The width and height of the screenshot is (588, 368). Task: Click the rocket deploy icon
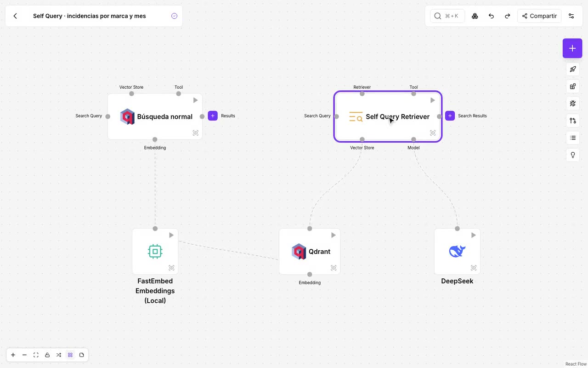tap(573, 69)
